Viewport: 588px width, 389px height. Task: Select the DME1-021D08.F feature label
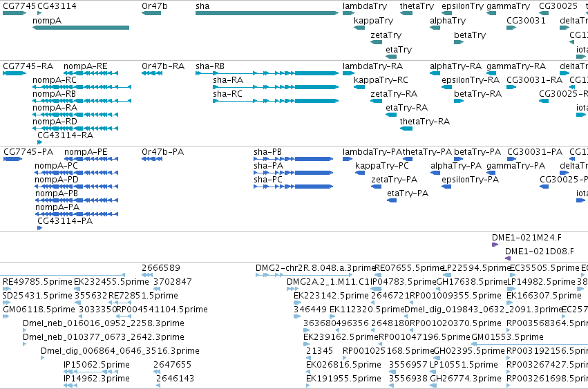[x=539, y=252]
